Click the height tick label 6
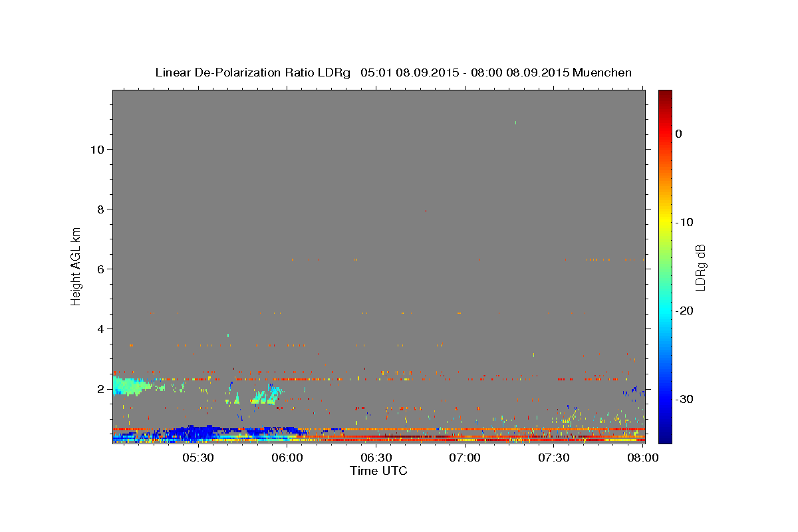Viewport: 798px width, 532px height. point(100,269)
